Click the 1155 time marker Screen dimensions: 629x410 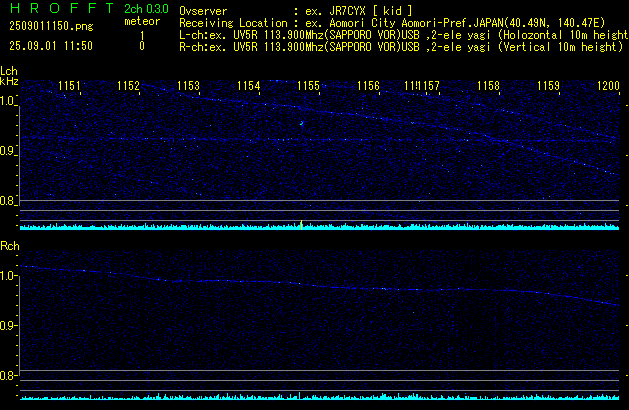[308, 86]
